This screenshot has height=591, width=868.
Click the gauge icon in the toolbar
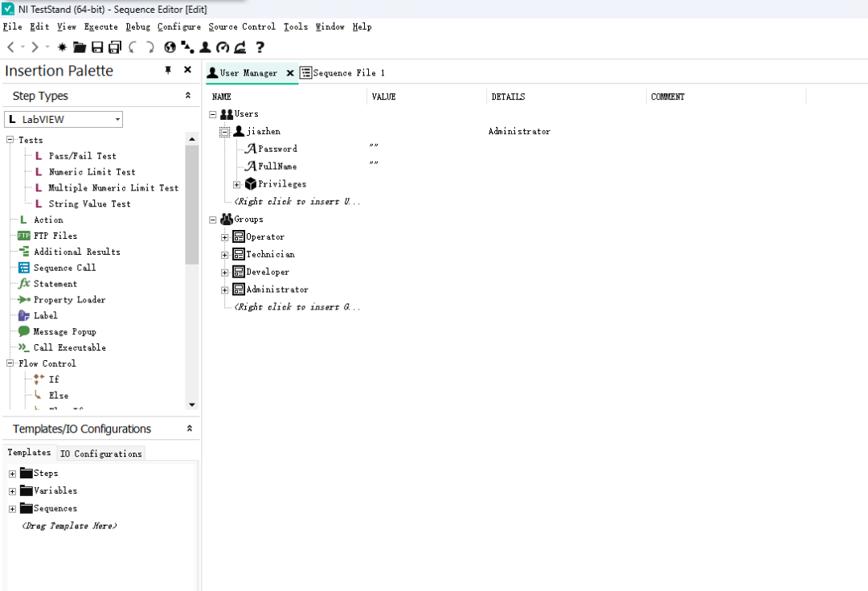(223, 47)
